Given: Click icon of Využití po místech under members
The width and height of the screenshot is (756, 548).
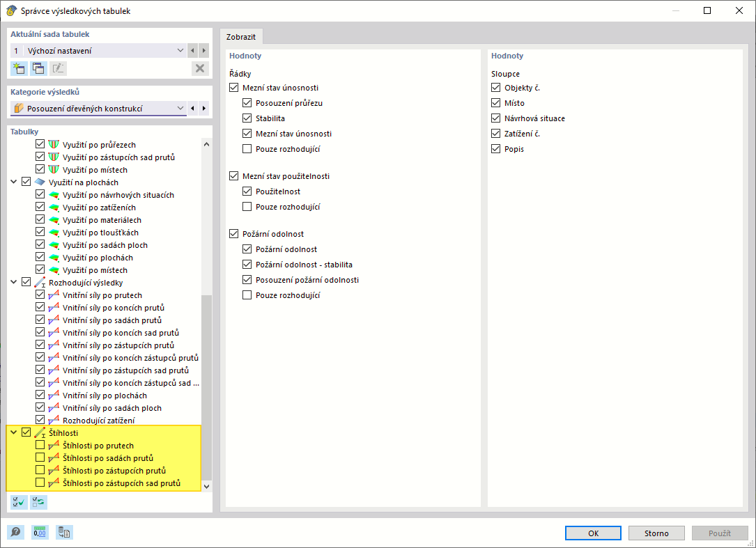Looking at the screenshot, I should (54, 170).
